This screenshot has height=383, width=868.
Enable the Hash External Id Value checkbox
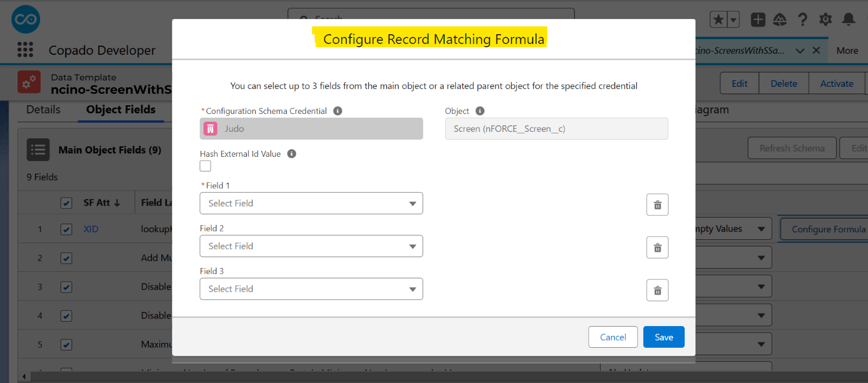[205, 166]
